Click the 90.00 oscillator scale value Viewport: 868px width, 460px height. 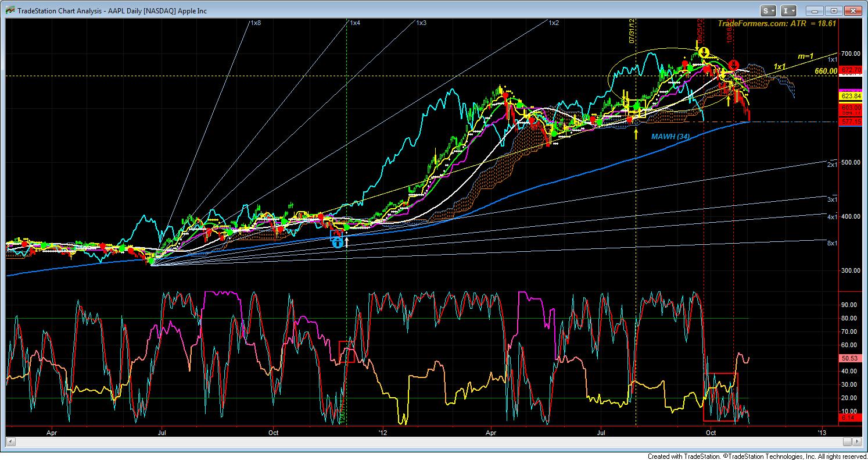pyautogui.click(x=849, y=305)
